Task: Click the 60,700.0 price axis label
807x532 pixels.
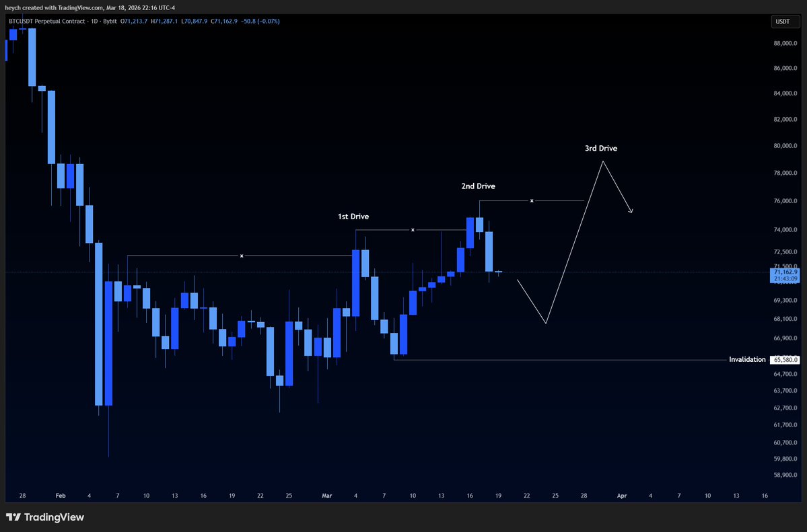Action: click(785, 443)
